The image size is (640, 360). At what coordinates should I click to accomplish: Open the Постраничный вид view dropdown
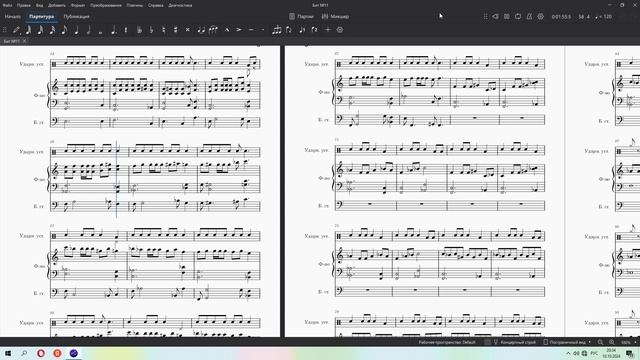[567, 342]
